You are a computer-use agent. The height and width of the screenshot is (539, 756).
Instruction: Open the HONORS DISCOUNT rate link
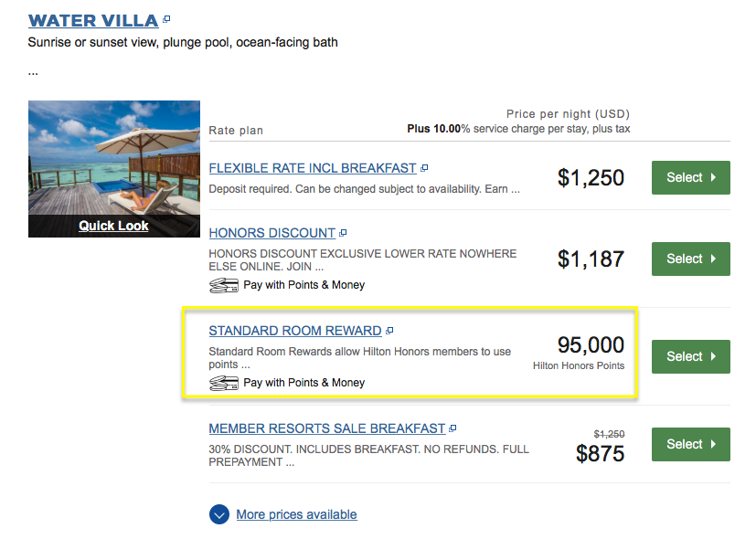(x=272, y=233)
